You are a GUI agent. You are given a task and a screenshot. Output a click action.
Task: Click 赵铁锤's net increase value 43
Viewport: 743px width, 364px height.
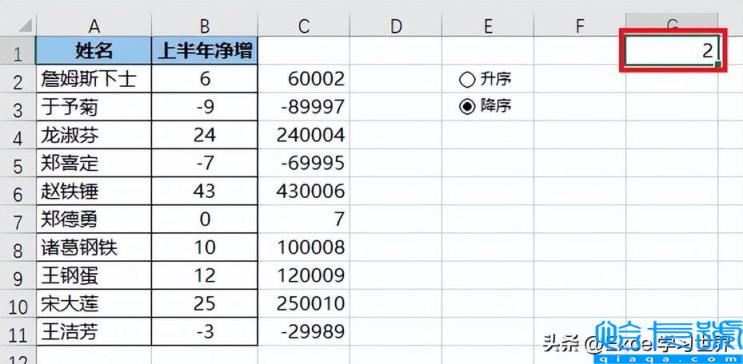point(205,191)
